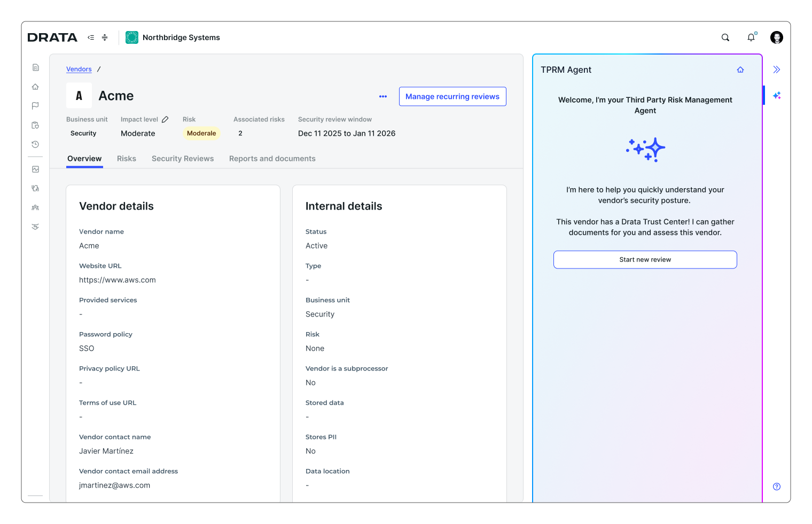Collapse the TPRM Agent panel with double chevron
Image resolution: width=812 pixels, height=524 pixels.
(x=777, y=69)
